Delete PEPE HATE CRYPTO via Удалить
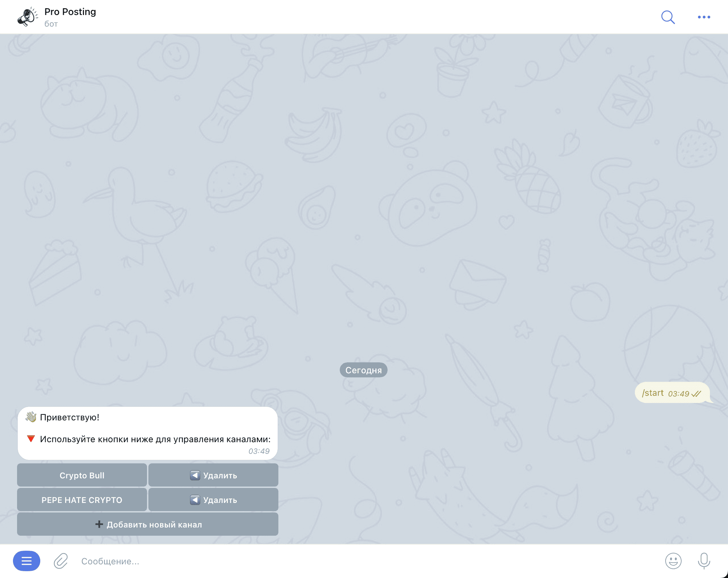The image size is (728, 578). pyautogui.click(x=213, y=500)
